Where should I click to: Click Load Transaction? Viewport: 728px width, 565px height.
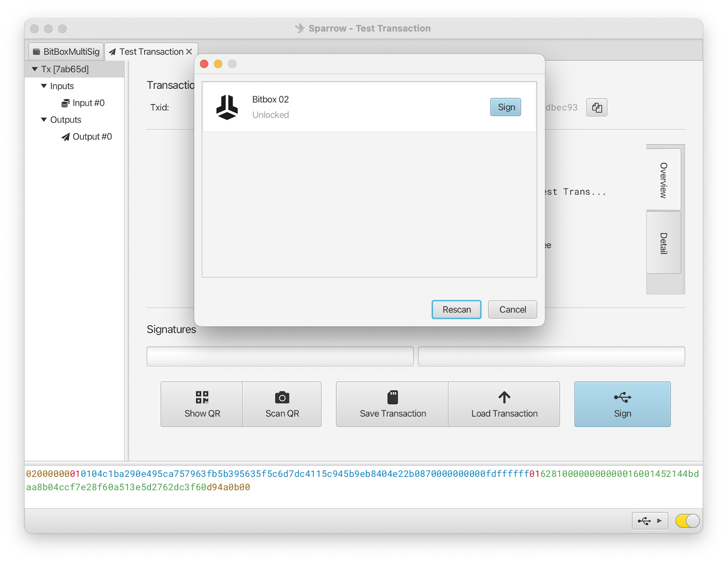(504, 404)
